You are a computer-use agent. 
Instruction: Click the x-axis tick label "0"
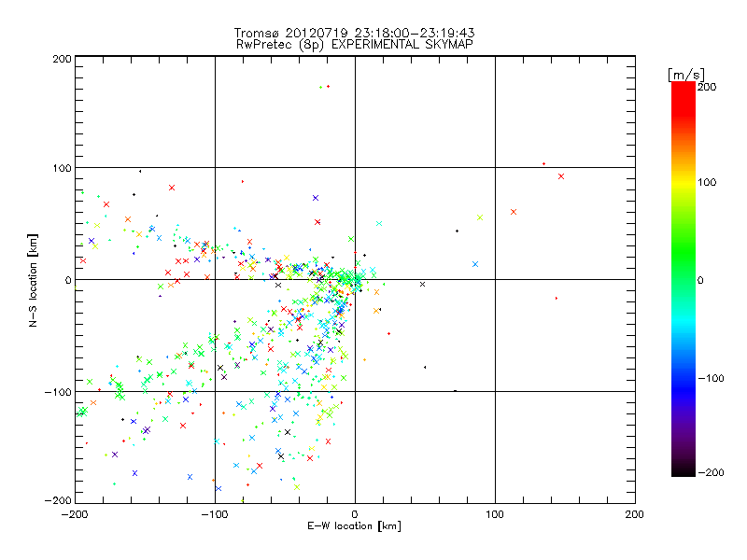click(355, 514)
